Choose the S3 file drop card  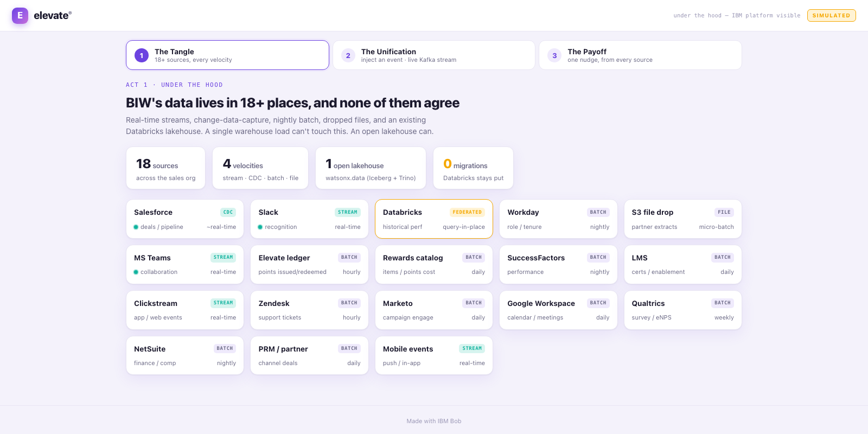coord(682,219)
